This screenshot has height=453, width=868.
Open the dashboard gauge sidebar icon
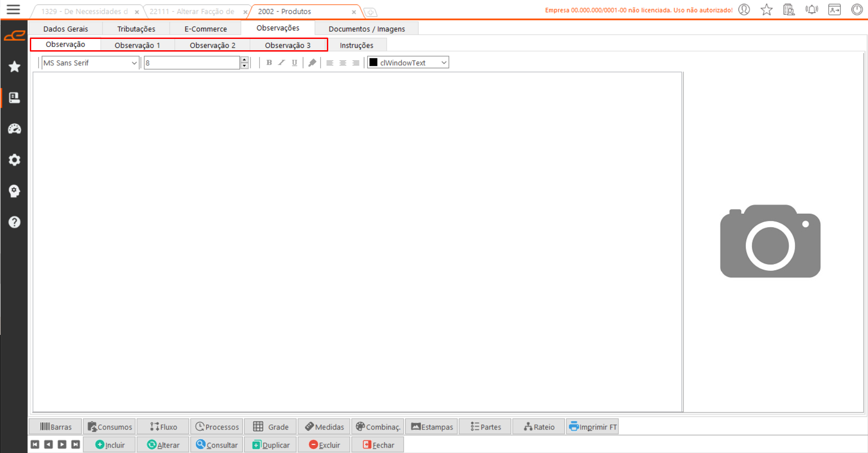coord(14,129)
